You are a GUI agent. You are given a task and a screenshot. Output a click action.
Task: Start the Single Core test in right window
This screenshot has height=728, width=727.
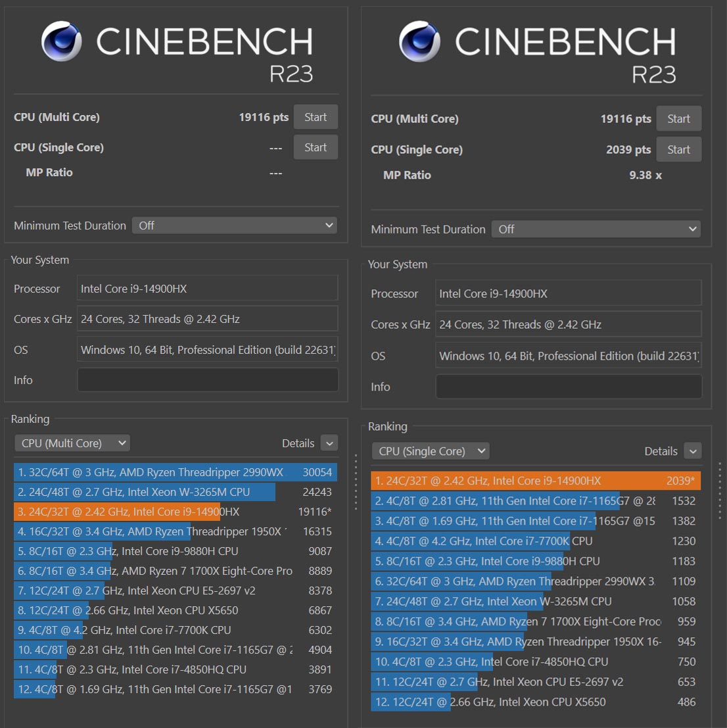click(678, 149)
